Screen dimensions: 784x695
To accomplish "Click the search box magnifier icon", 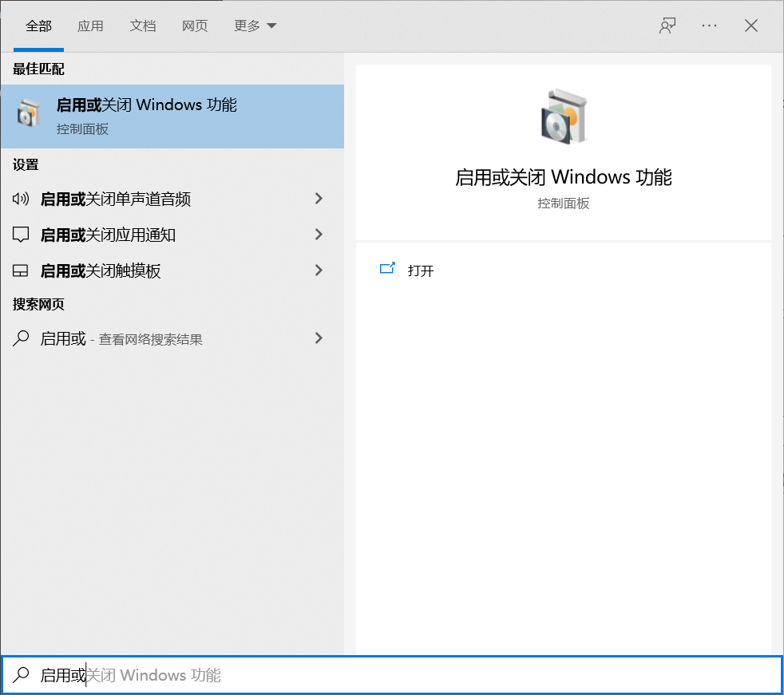I will (22, 675).
